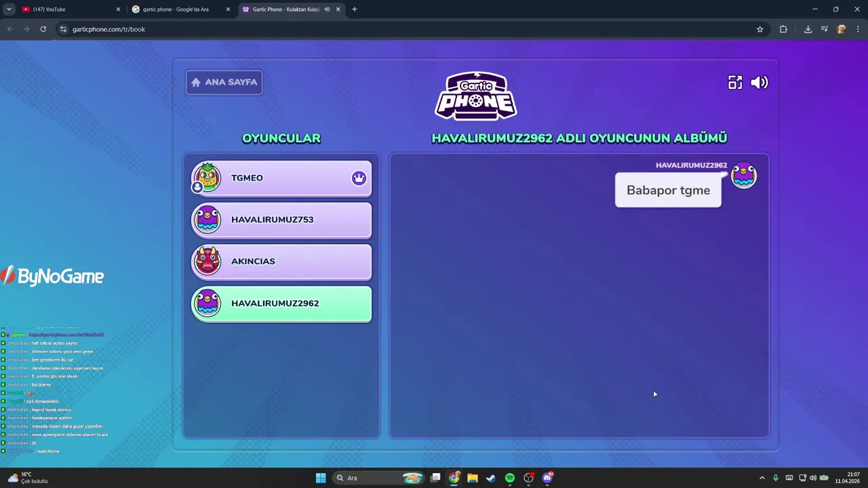Open Task View on the taskbar
The width and height of the screenshot is (868, 488).
435,478
